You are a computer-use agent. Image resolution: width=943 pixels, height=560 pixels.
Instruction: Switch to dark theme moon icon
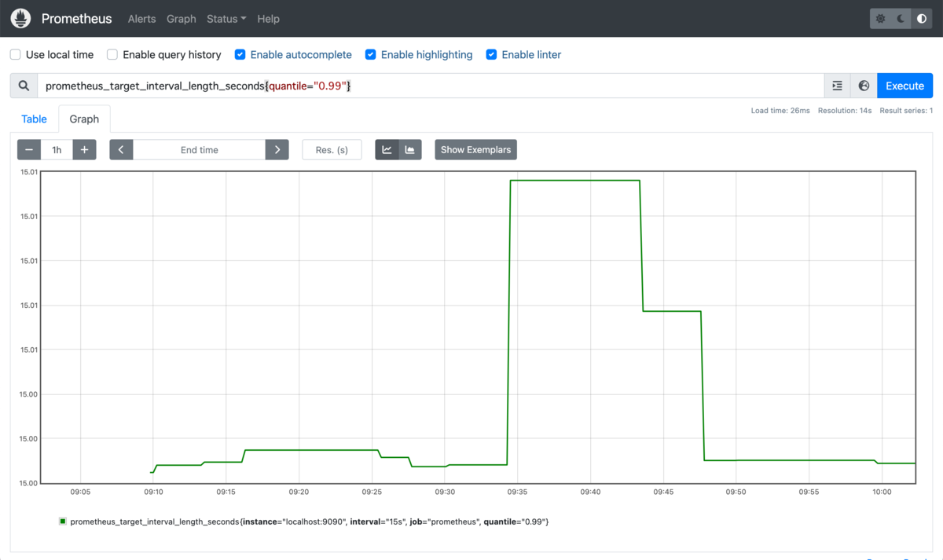tap(901, 19)
